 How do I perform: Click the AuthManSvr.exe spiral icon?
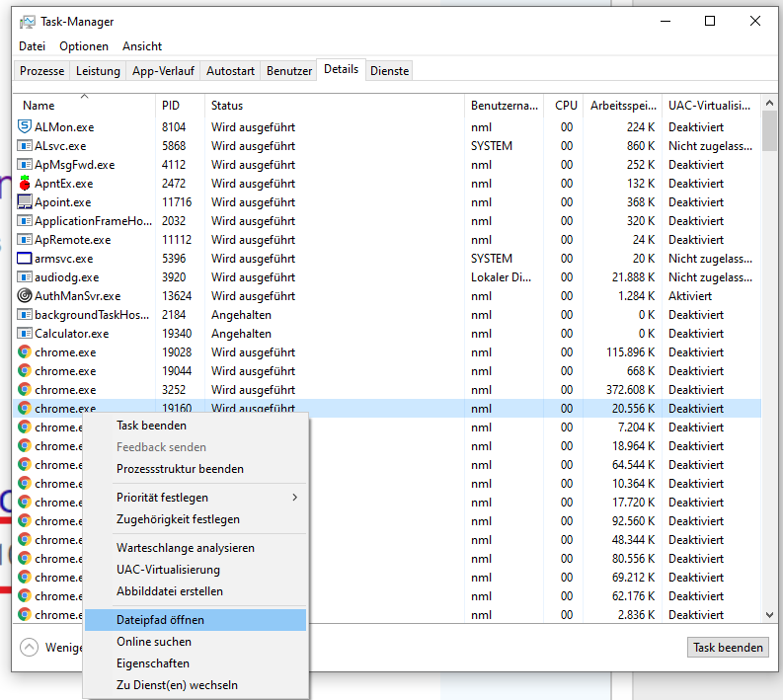pos(25,295)
